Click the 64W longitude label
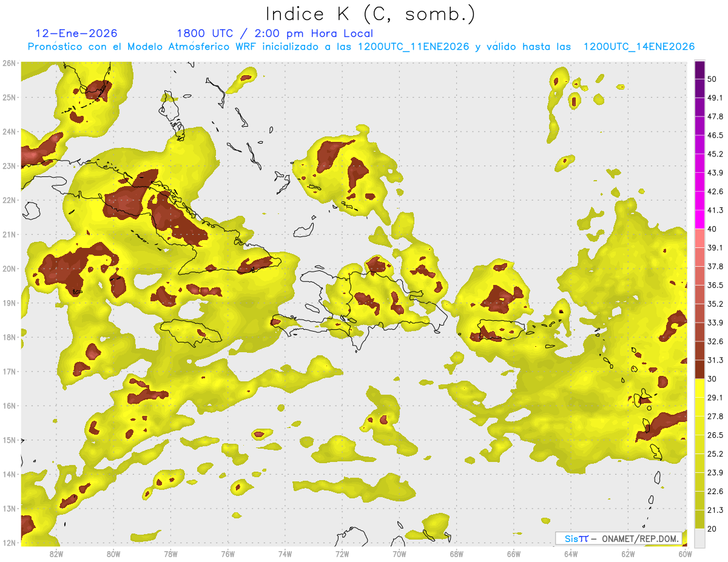The height and width of the screenshot is (562, 728). (571, 554)
